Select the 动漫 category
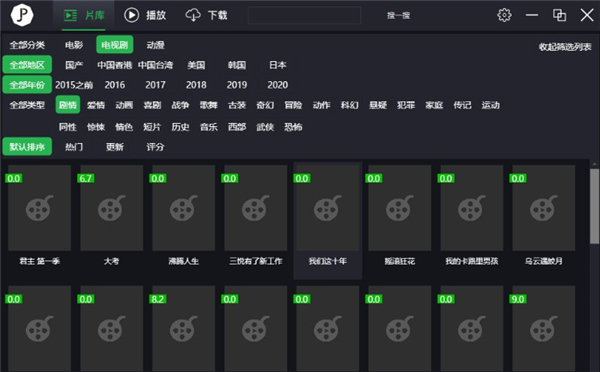The width and height of the screenshot is (600, 372). click(x=155, y=45)
